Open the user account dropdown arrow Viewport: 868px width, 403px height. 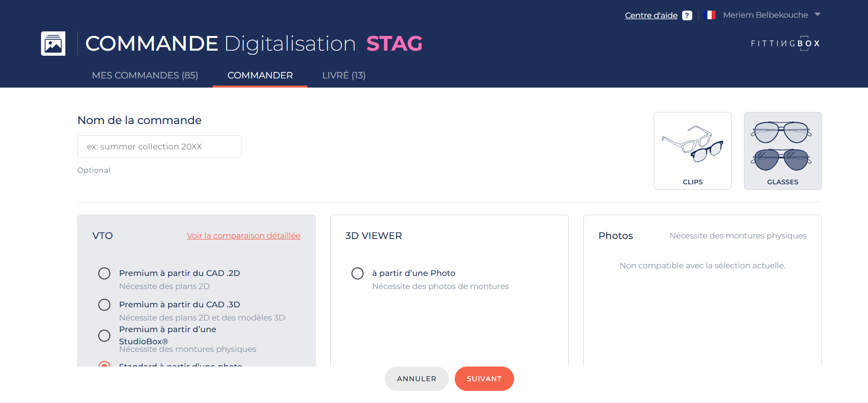[817, 15]
